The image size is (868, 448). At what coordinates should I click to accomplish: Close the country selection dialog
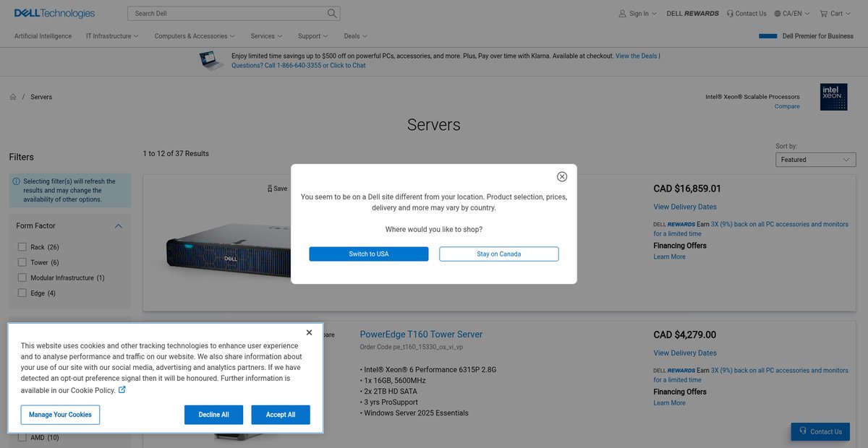click(x=562, y=176)
